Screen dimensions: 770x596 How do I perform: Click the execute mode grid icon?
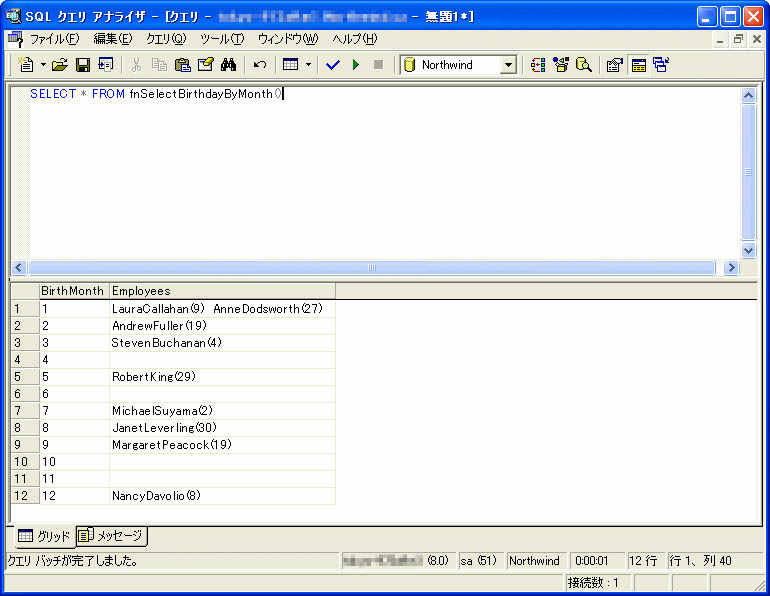pyautogui.click(x=291, y=65)
